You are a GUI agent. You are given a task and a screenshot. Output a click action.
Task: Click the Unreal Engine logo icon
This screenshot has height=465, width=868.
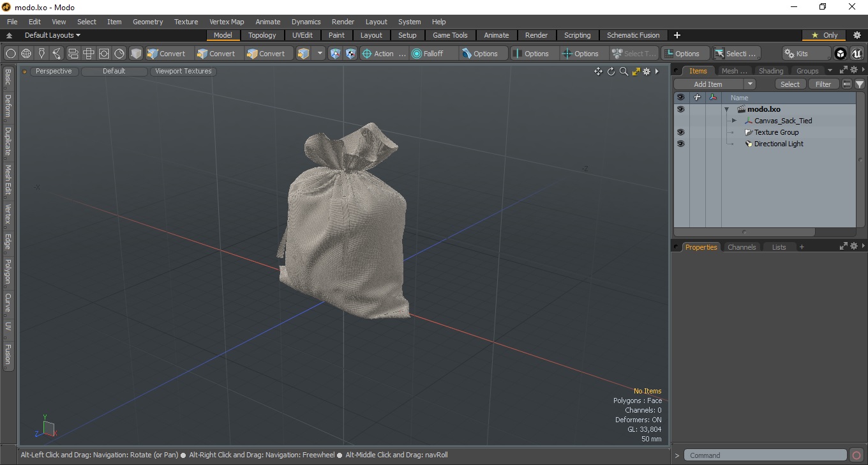tap(856, 54)
